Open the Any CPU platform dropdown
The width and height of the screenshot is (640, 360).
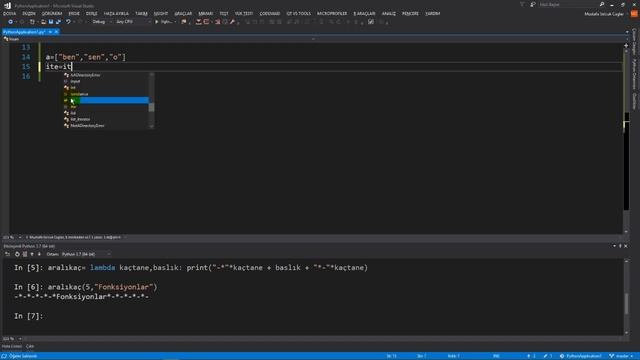point(133,22)
